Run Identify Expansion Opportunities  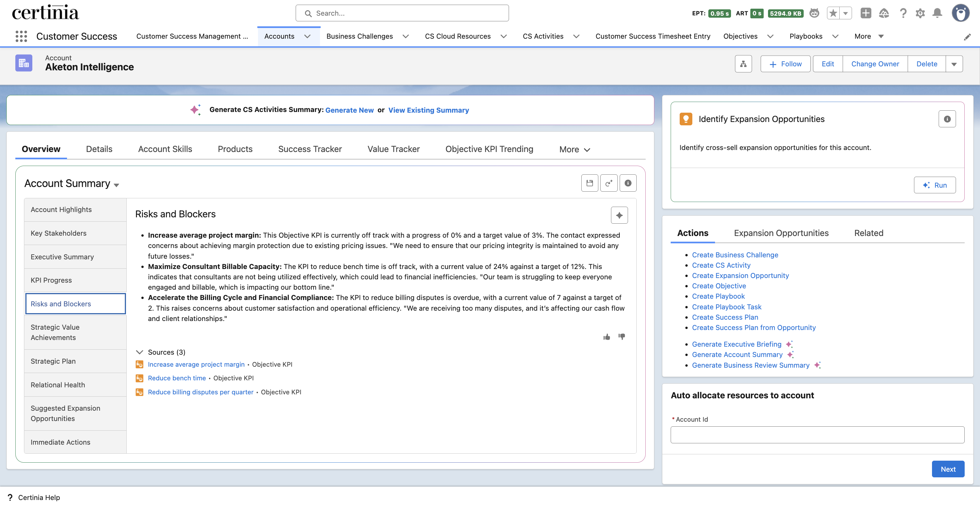pyautogui.click(x=935, y=185)
